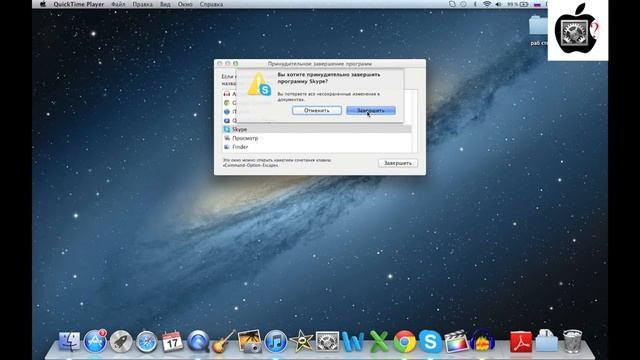Click the Skype icon in the Dock
This screenshot has height=360, width=640.
click(x=430, y=341)
